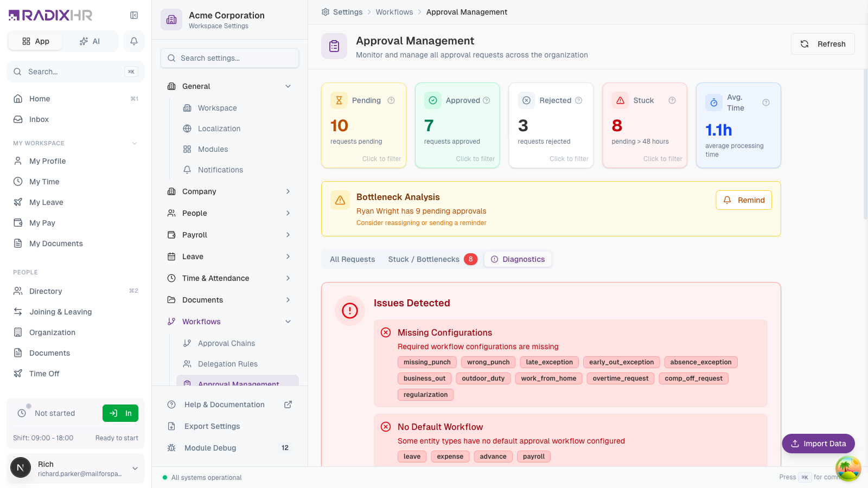Viewport: 868px width, 488px height.
Task: Click the Missing Configurations error icon
Action: [x=386, y=332]
